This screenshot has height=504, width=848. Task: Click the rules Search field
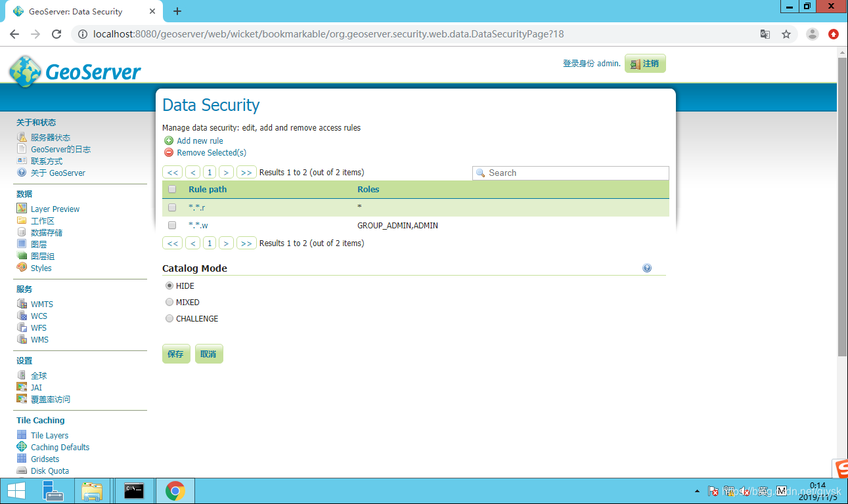tap(571, 173)
